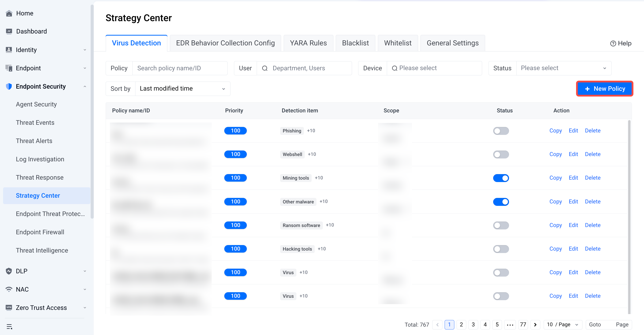Viewport: 644px width, 335px height.
Task: Open the Status Please select dropdown
Action: [x=563, y=68]
